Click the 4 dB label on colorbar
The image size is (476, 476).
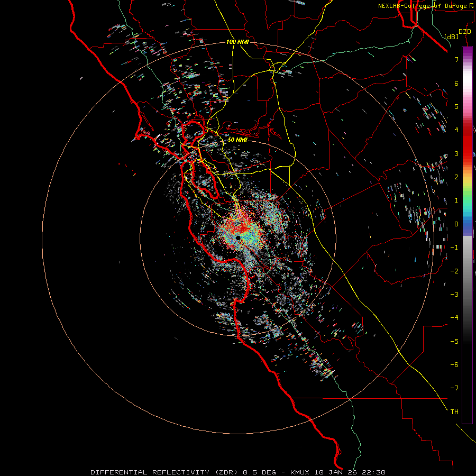point(456,130)
